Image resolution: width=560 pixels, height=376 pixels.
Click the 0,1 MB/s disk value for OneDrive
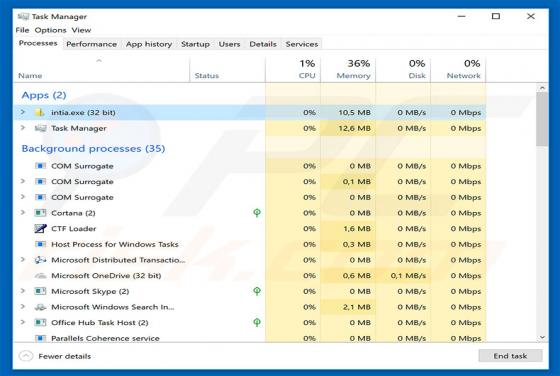(x=408, y=276)
